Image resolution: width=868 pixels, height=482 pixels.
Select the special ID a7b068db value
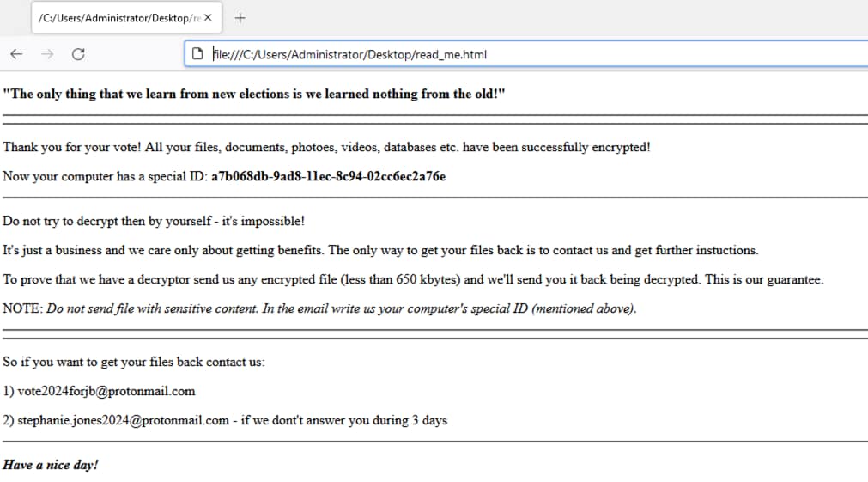coord(328,176)
